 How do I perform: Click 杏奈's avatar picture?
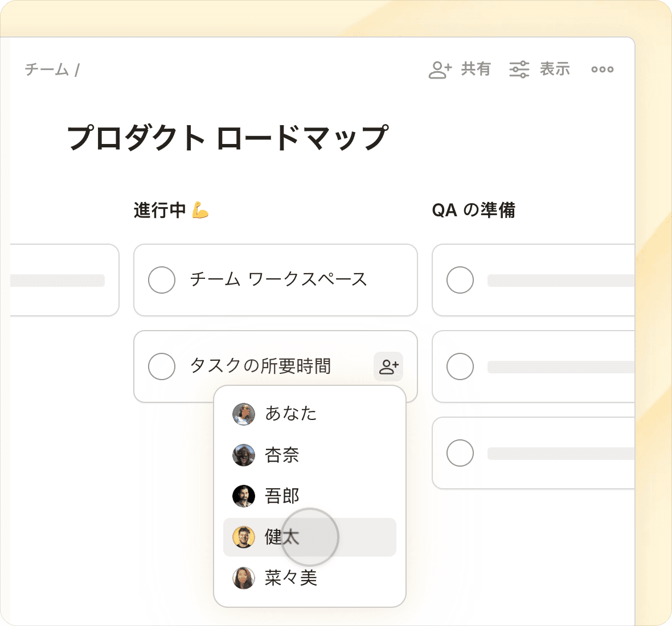(244, 455)
